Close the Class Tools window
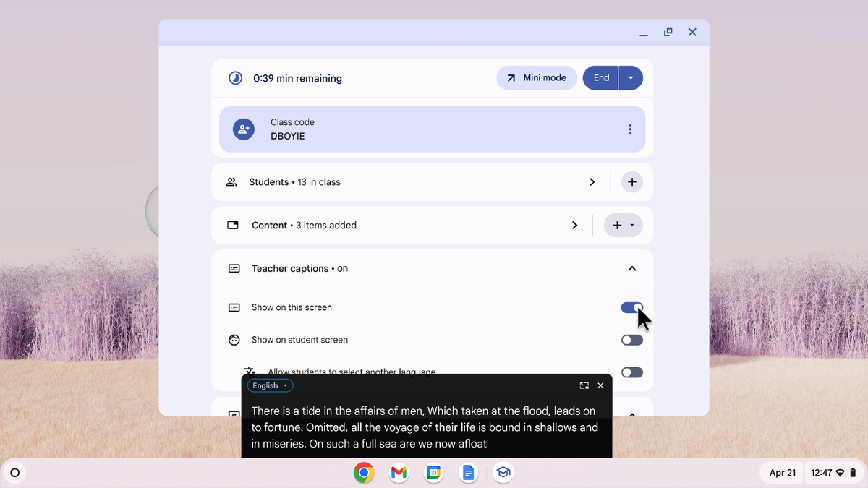This screenshot has height=488, width=868. coord(692,33)
